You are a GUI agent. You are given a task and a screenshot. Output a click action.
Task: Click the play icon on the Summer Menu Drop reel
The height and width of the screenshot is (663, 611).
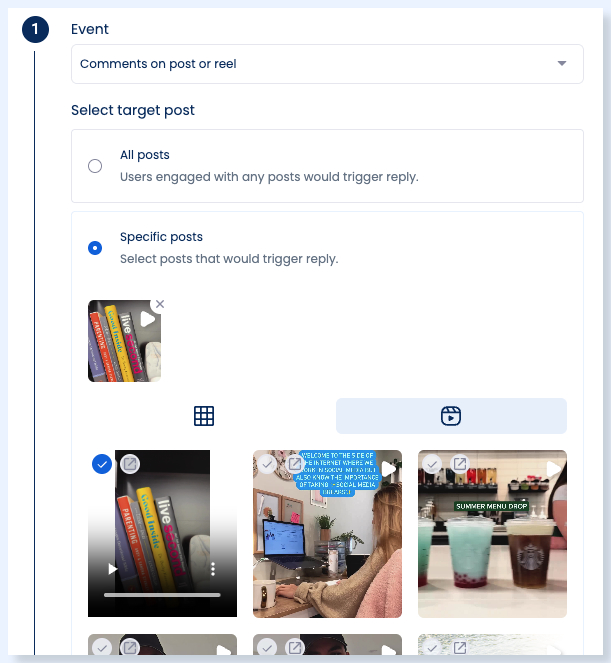pos(553,468)
